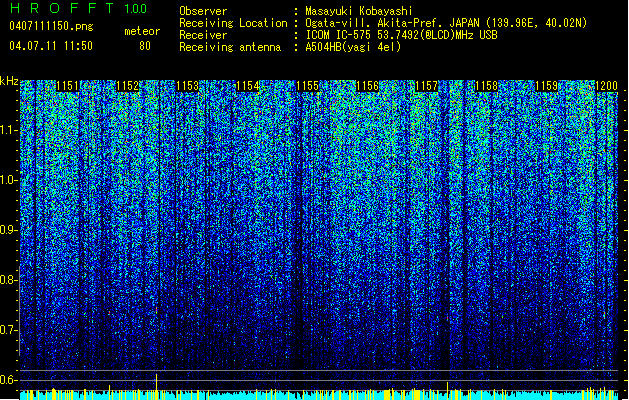Viewport: 629px width, 400px height.
Task: Click time marker 1155
Action: (x=307, y=86)
